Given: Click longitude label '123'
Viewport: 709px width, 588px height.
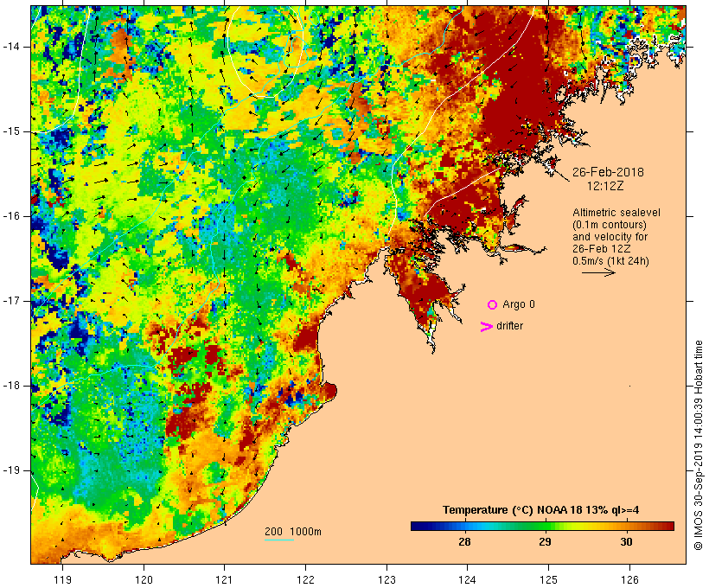Looking at the screenshot, I should click(x=386, y=579).
